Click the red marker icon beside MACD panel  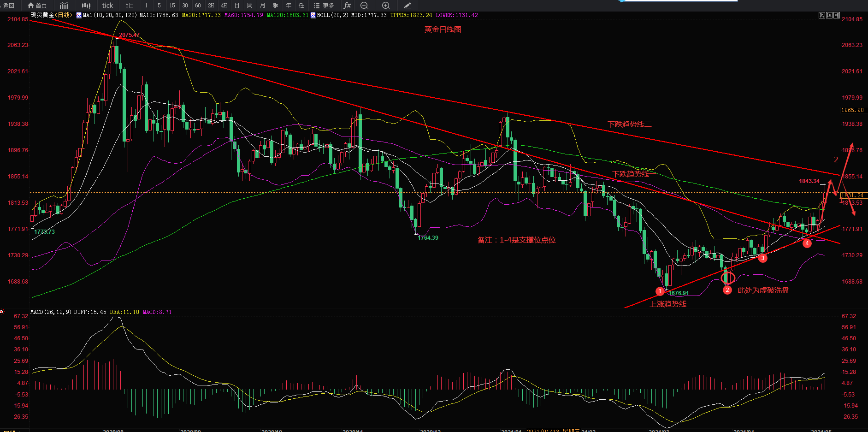[2, 312]
